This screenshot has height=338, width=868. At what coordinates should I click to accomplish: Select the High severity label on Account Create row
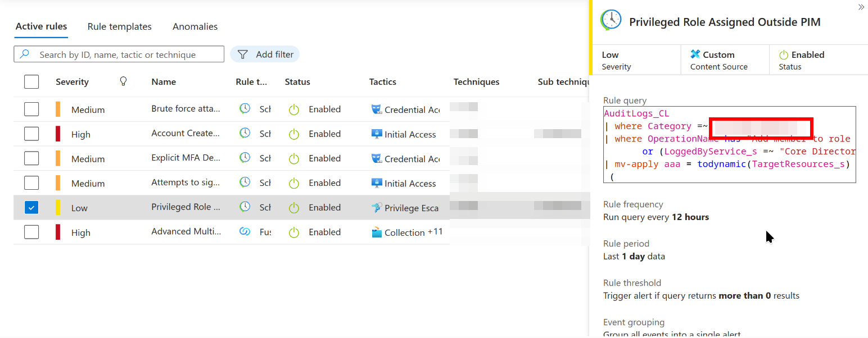coord(81,134)
